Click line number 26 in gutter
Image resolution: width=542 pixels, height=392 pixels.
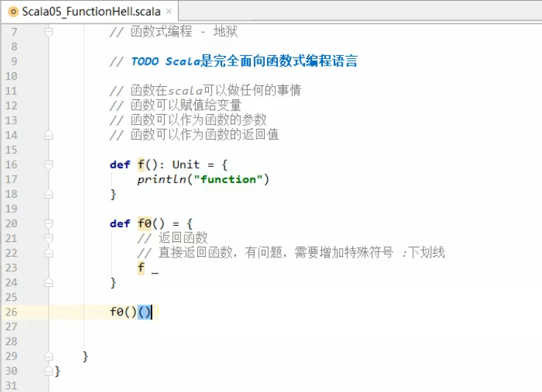coord(11,312)
